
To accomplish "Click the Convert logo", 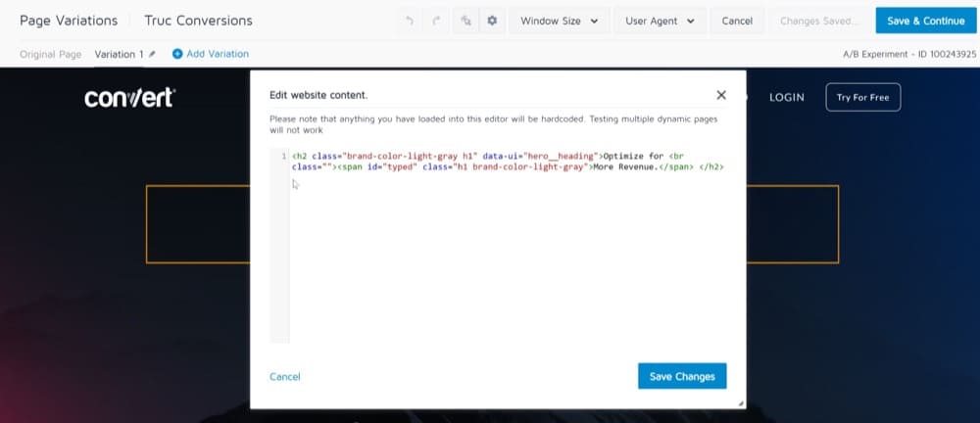I will click(129, 98).
